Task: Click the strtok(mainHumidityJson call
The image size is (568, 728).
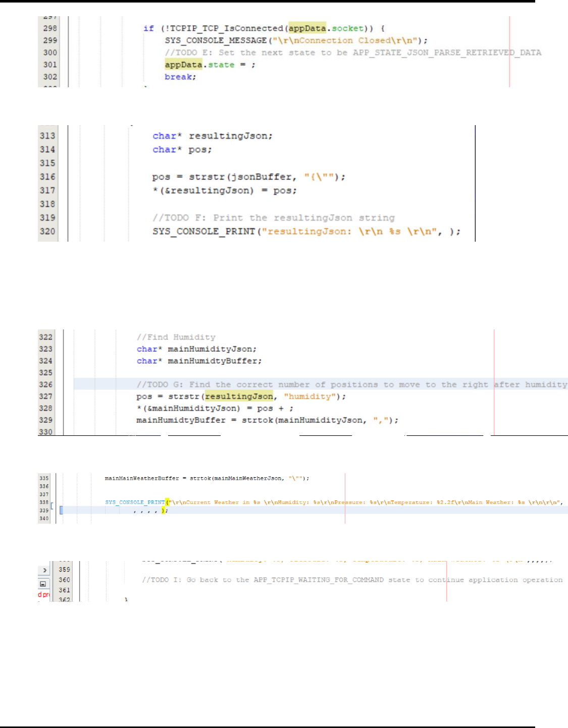Action: point(320,420)
